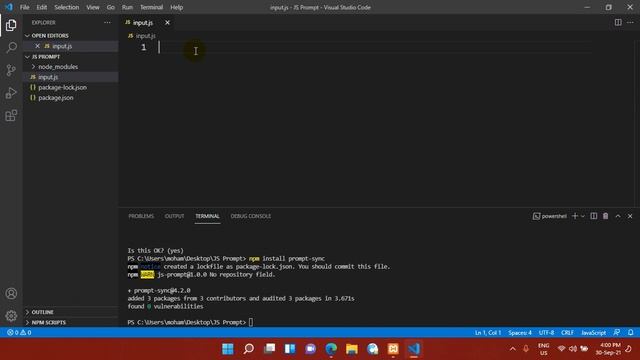Open the Terminal menu
Viewport: 640px width, 360px height.
pos(151,7)
